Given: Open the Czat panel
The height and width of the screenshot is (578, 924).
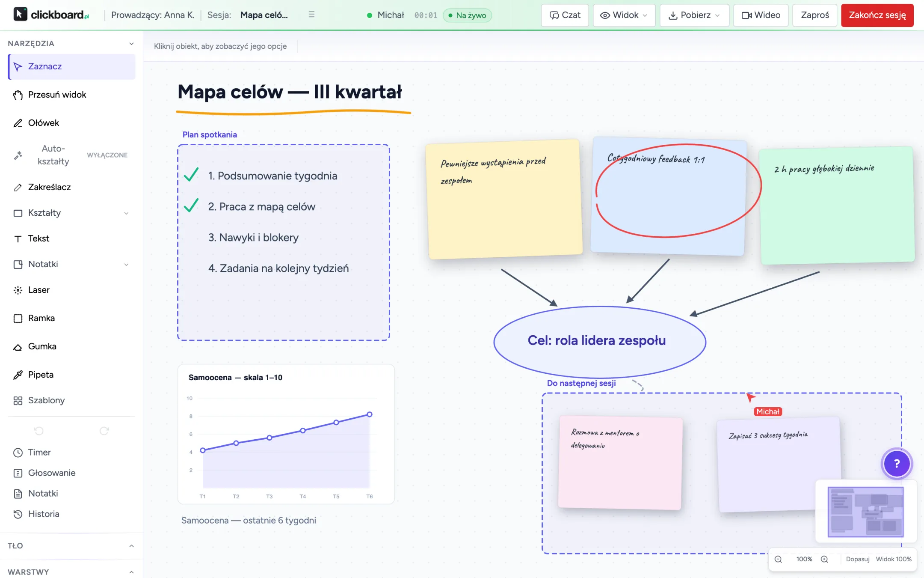Looking at the screenshot, I should [565, 15].
